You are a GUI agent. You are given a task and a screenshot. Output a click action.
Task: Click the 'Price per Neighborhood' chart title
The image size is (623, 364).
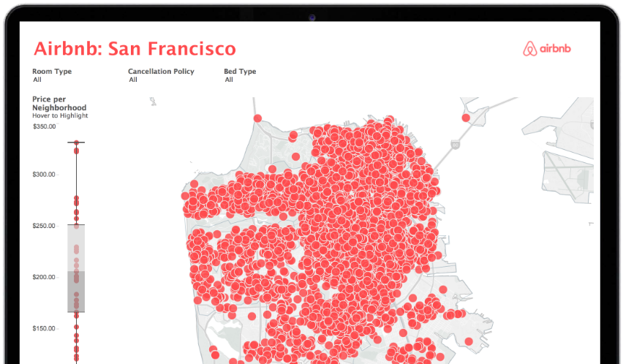pos(59,103)
